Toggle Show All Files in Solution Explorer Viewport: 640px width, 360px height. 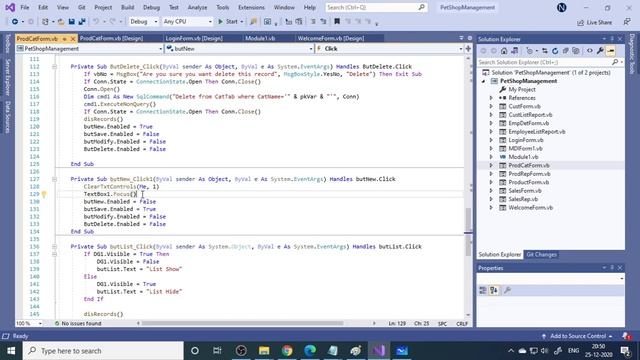[576, 51]
